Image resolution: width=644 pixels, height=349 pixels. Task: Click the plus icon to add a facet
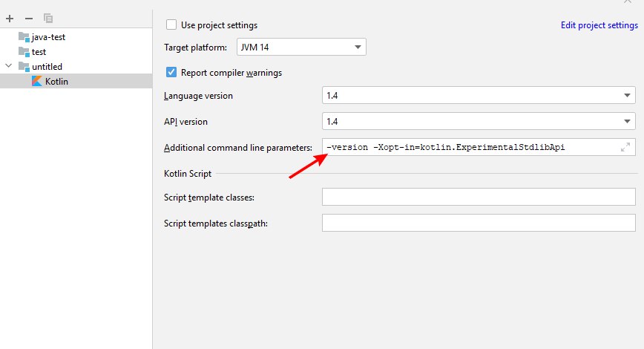coord(10,19)
